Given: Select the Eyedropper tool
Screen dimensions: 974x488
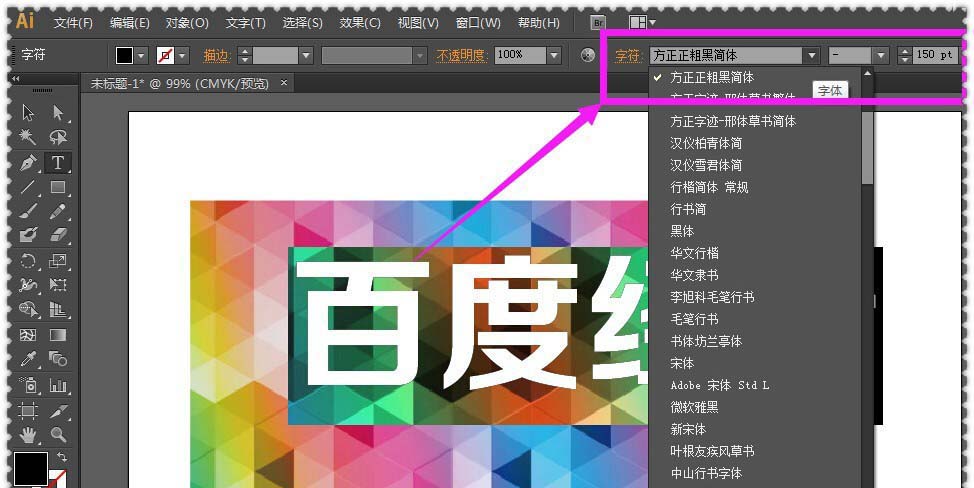Looking at the screenshot, I should (x=28, y=359).
